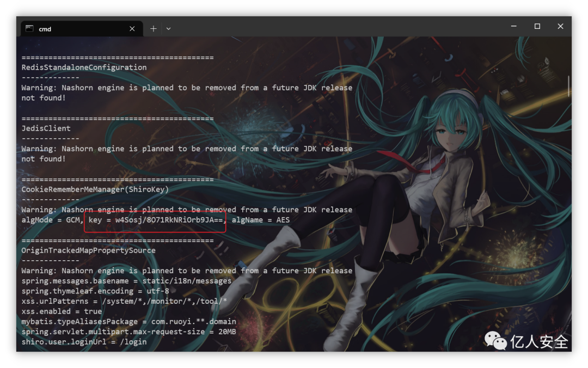Click the spring.messages.basename line
This screenshot has width=588, height=368.
point(126,281)
